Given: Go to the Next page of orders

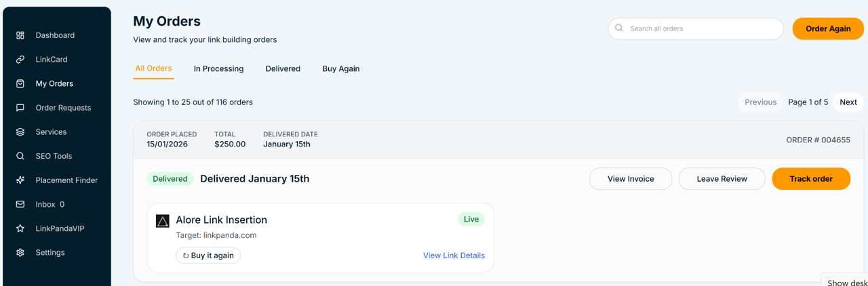Looking at the screenshot, I should click(848, 102).
